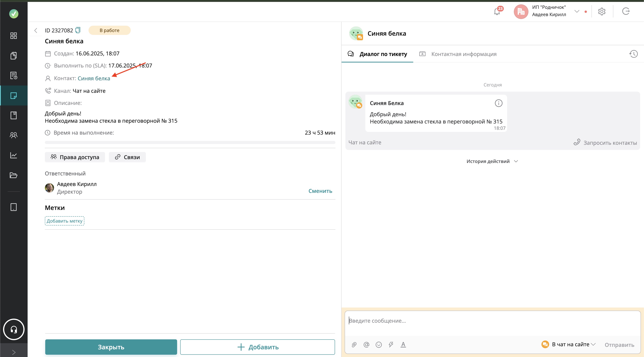Open the history clock icon
The width and height of the screenshot is (644, 357).
tap(633, 54)
